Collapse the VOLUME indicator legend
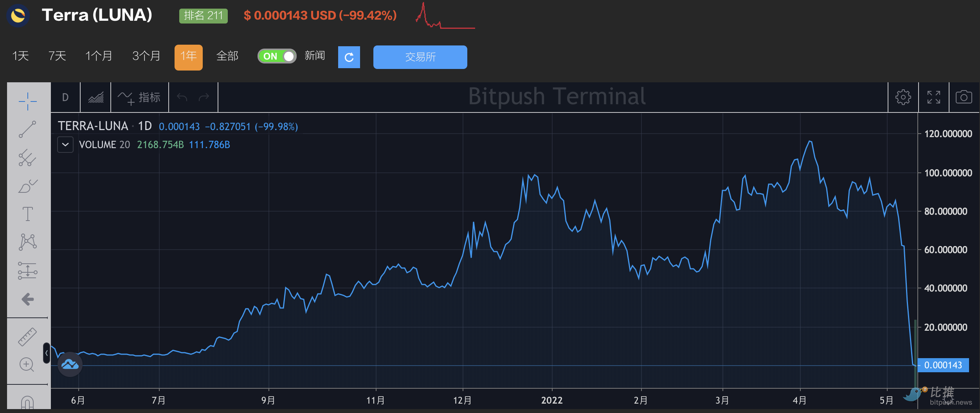The height and width of the screenshot is (413, 980). coord(65,145)
